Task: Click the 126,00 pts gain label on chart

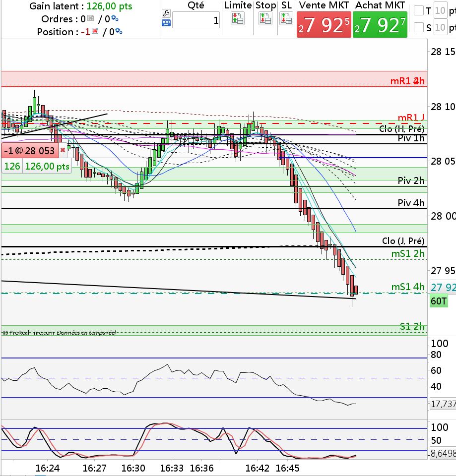Action: point(47,167)
